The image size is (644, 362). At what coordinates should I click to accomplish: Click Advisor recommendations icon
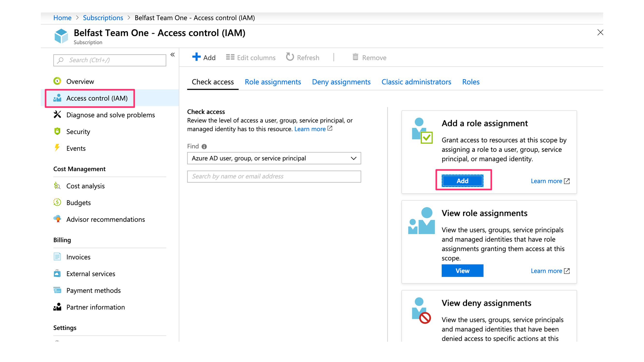pos(57,219)
